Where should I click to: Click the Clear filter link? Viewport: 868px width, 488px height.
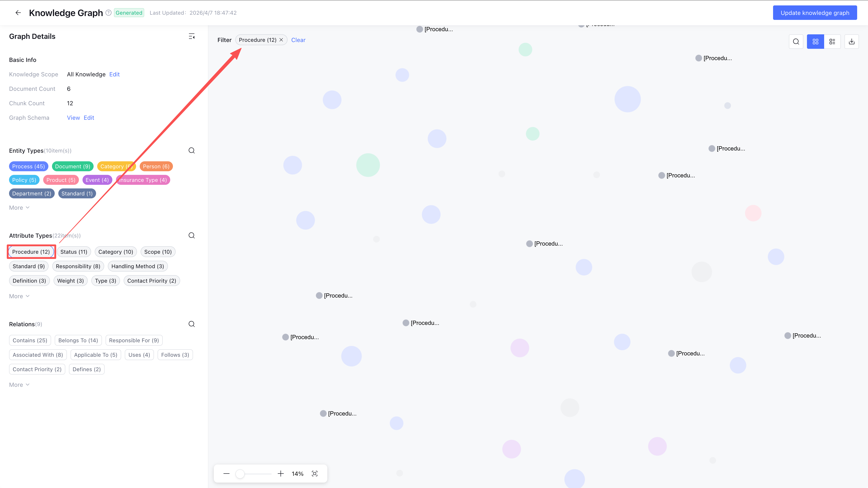pyautogui.click(x=298, y=40)
